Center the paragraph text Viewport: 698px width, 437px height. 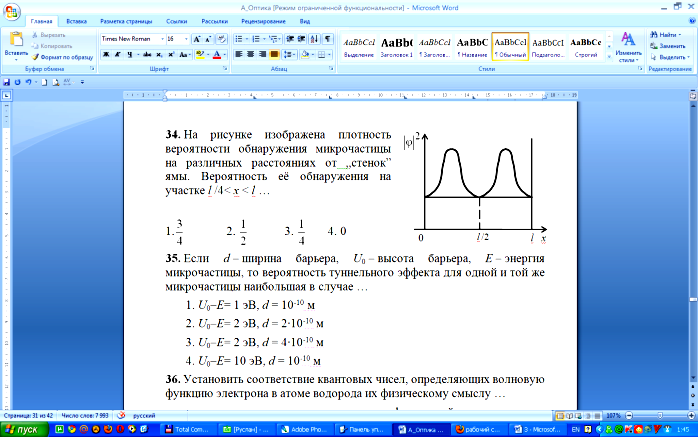pos(250,54)
